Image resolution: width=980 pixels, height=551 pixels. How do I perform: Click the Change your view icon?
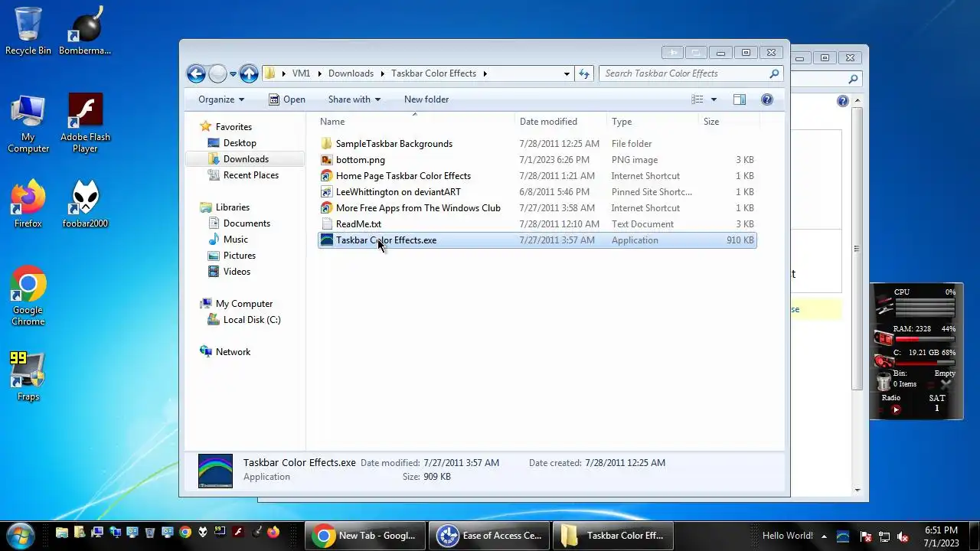(697, 99)
